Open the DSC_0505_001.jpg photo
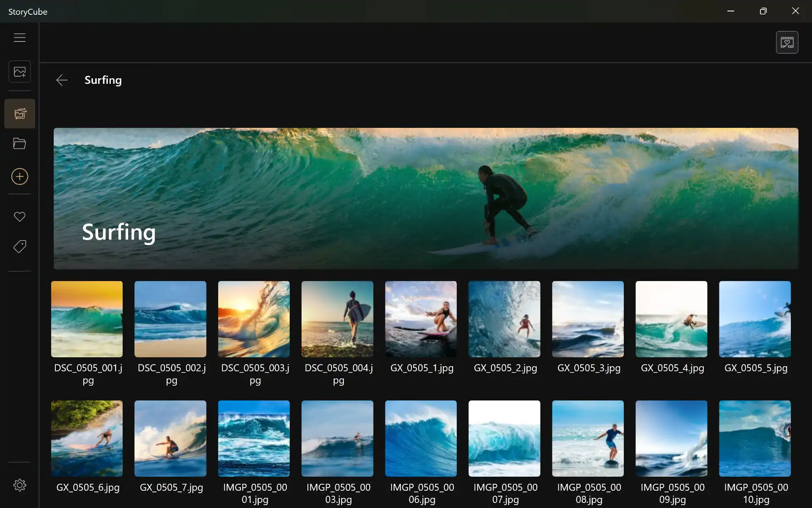Image resolution: width=812 pixels, height=508 pixels. tap(87, 319)
